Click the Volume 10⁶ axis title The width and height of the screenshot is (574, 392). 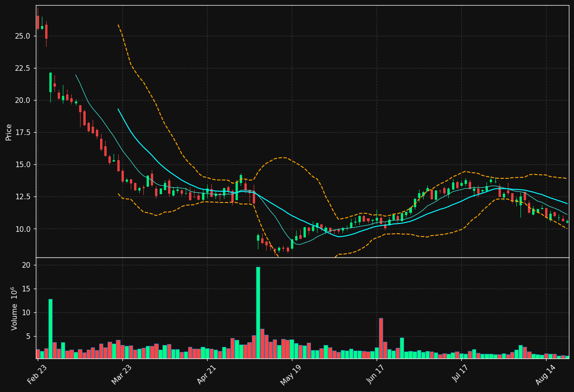click(x=14, y=308)
